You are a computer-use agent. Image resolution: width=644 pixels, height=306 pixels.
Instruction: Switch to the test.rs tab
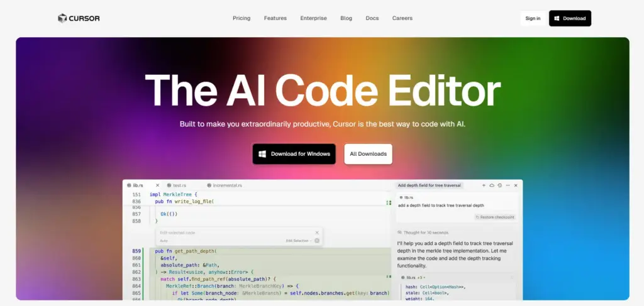(x=176, y=185)
